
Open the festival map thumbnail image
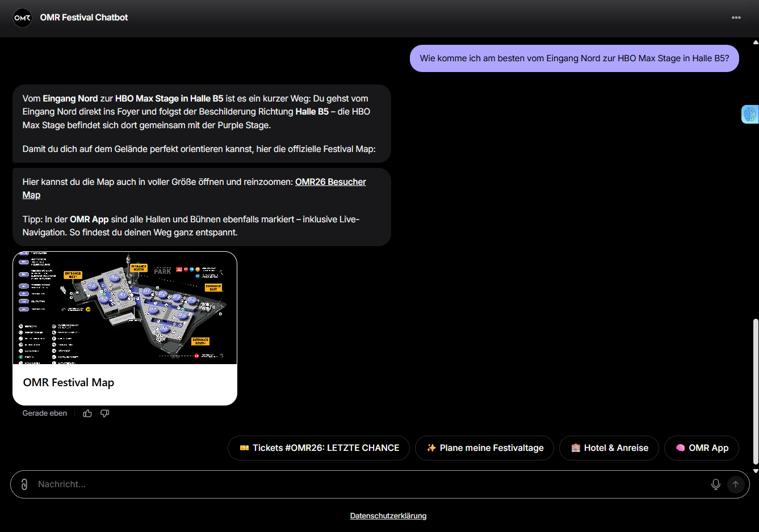[125, 308]
